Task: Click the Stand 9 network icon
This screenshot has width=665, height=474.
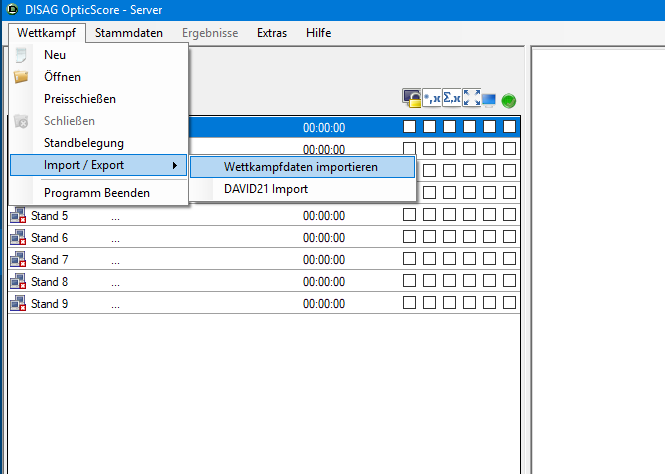Action: [x=18, y=303]
